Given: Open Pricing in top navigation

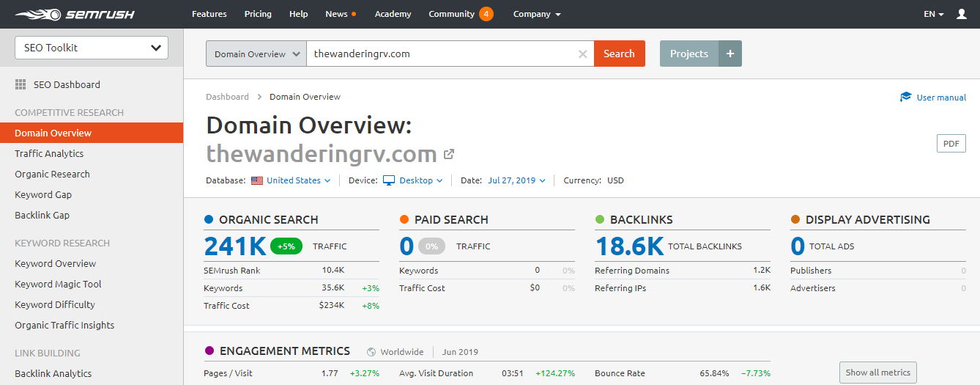Looking at the screenshot, I should [258, 14].
